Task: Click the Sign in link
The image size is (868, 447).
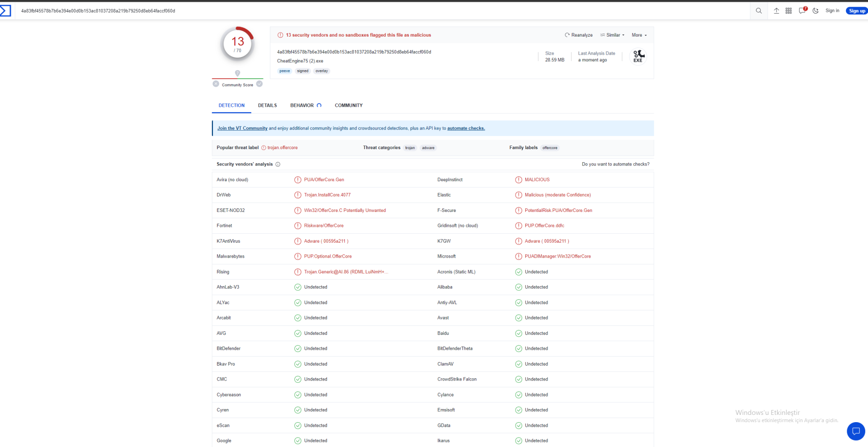Action: point(832,11)
